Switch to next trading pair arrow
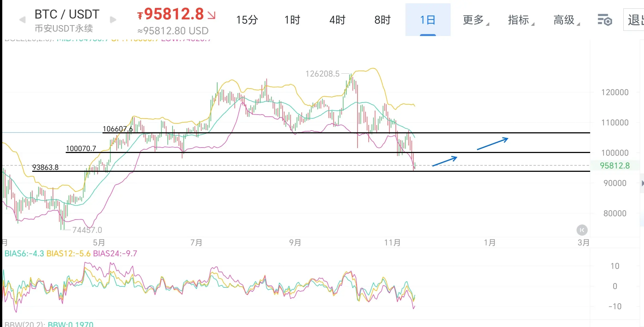 [x=113, y=20]
